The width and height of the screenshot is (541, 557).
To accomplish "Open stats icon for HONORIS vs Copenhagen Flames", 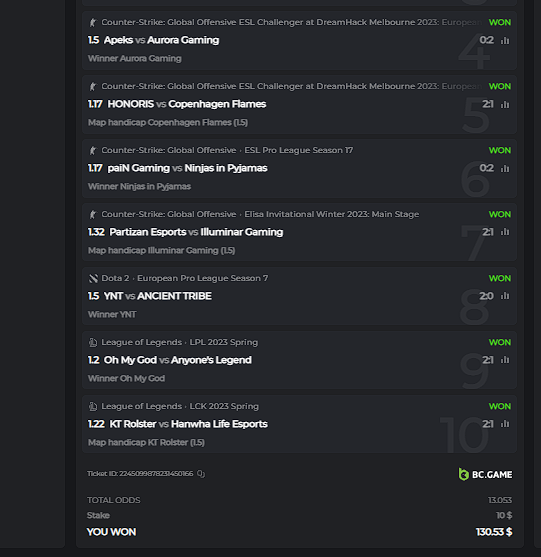I will (x=505, y=105).
